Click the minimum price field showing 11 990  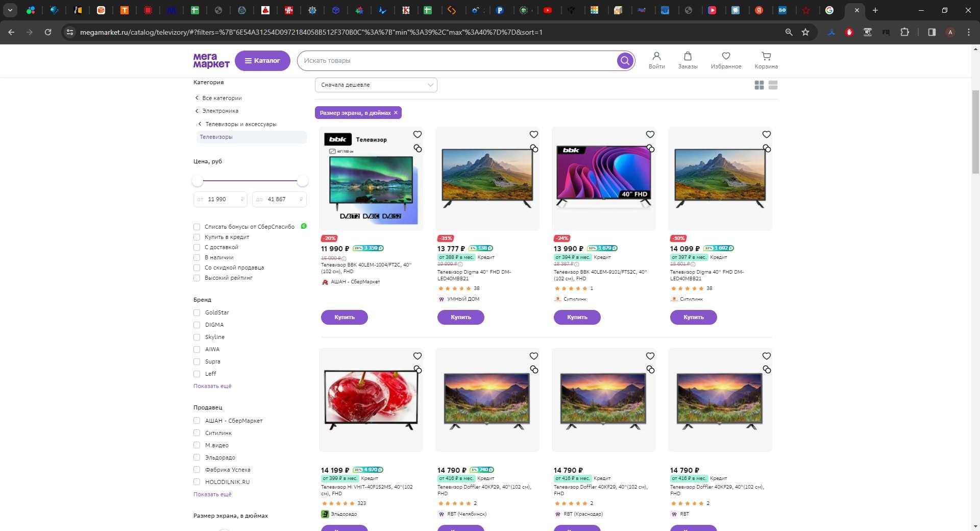220,199
